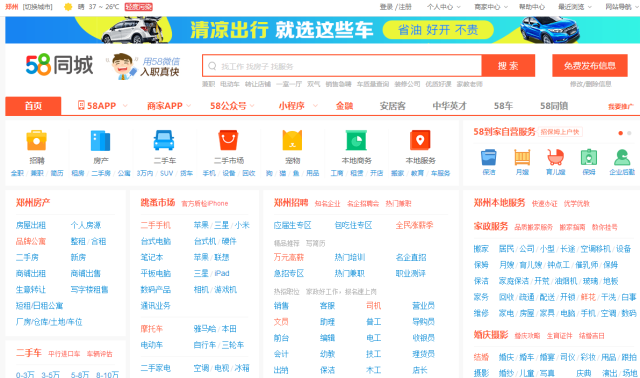Open the 安居客 nav item
This screenshot has width=640, height=378.
coord(393,106)
